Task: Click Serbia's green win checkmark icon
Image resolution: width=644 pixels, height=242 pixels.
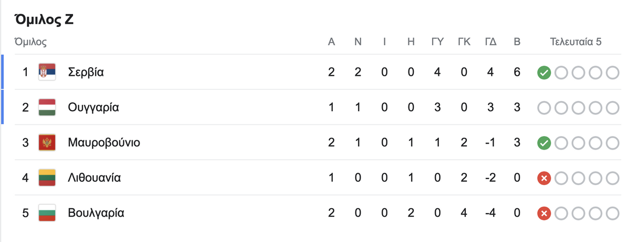Action: pyautogui.click(x=544, y=73)
